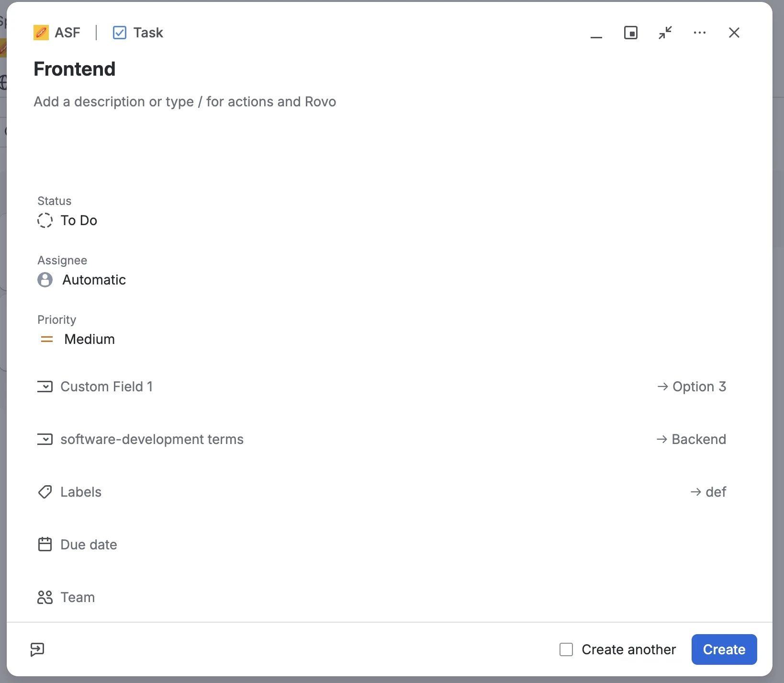Click the Task type checkmark icon
Screen dimensions: 784x683
[120, 33]
